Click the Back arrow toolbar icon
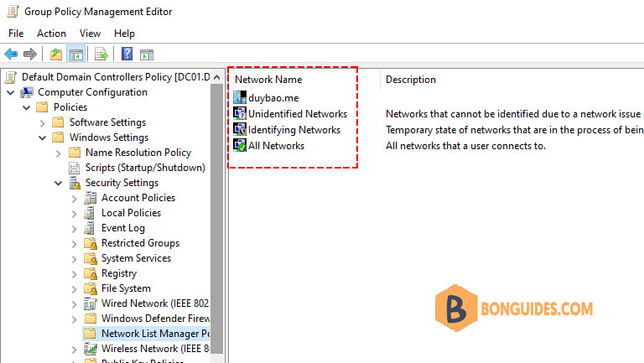The height and width of the screenshot is (363, 644). [11, 54]
